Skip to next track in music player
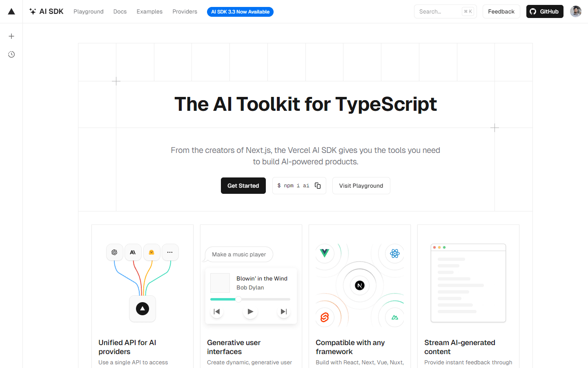Image resolution: width=588 pixels, height=368 pixels. click(283, 312)
